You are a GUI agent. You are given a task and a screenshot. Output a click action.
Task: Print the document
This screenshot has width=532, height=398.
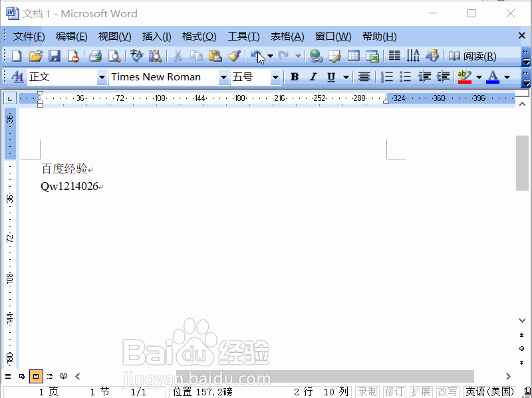[95, 56]
